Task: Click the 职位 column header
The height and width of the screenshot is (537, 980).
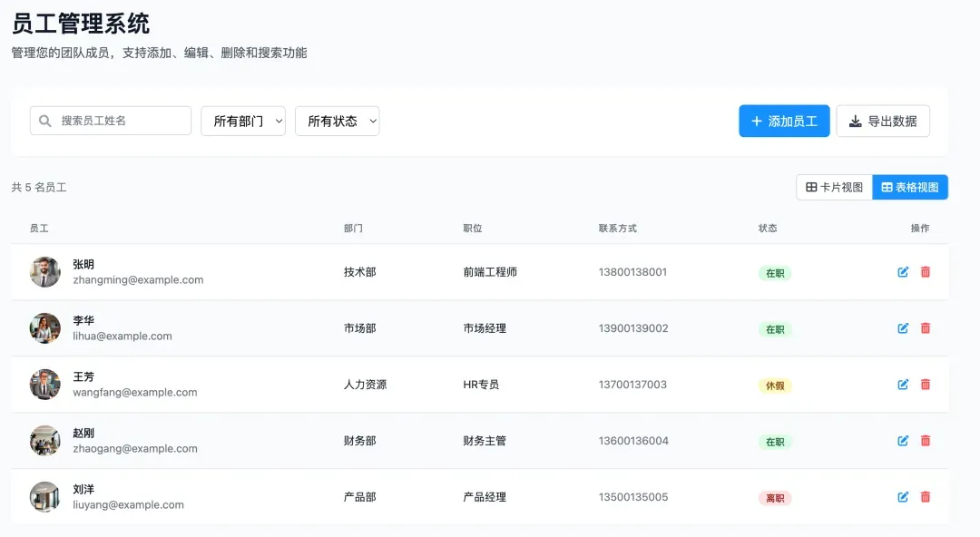Action: click(473, 229)
